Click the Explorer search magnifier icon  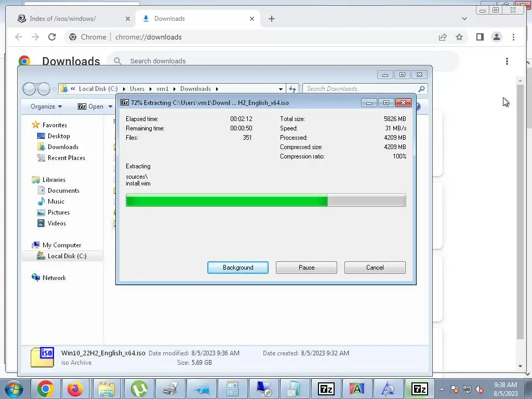pos(422,89)
